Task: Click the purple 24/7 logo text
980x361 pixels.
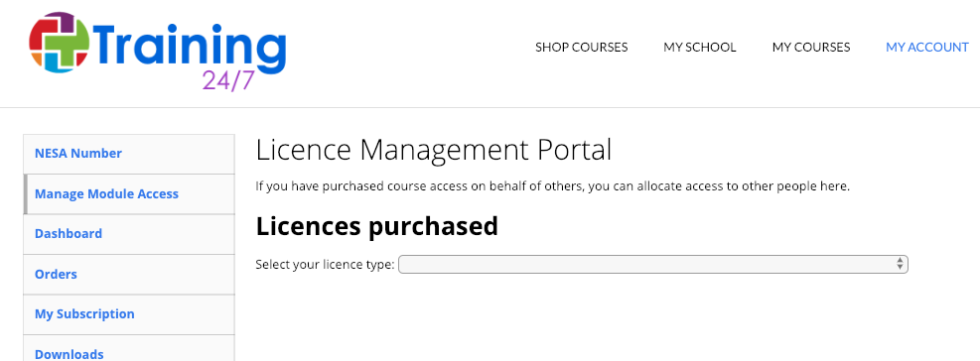Action: click(228, 81)
